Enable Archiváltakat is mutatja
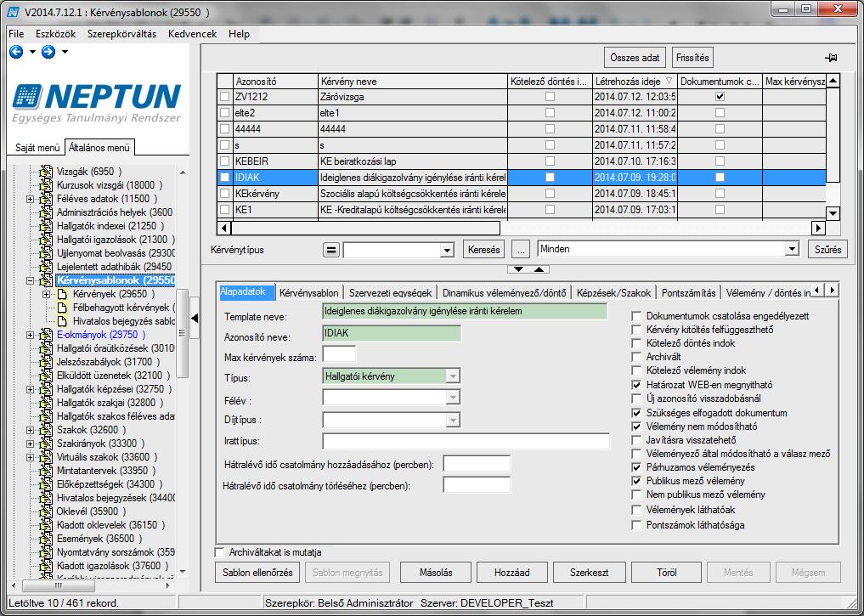The height and width of the screenshot is (616, 864). click(x=220, y=552)
